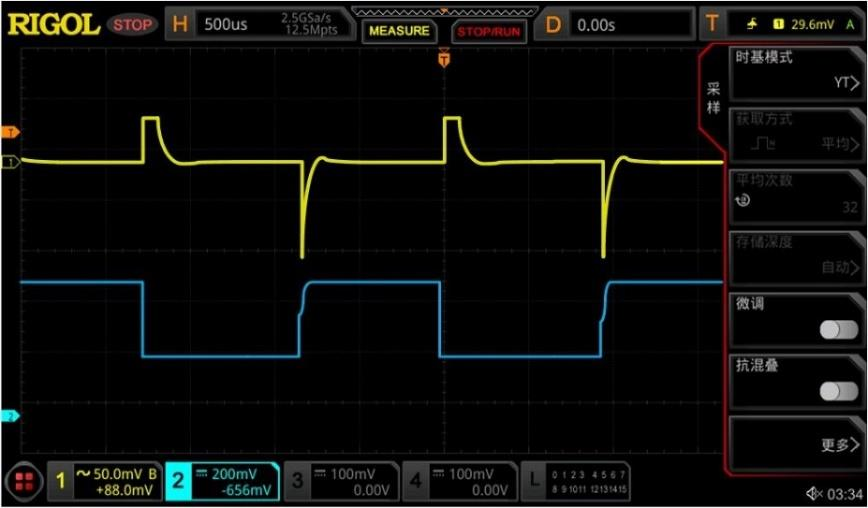
Task: Open the logic analyzer L digital channels label
Action: click(x=575, y=481)
